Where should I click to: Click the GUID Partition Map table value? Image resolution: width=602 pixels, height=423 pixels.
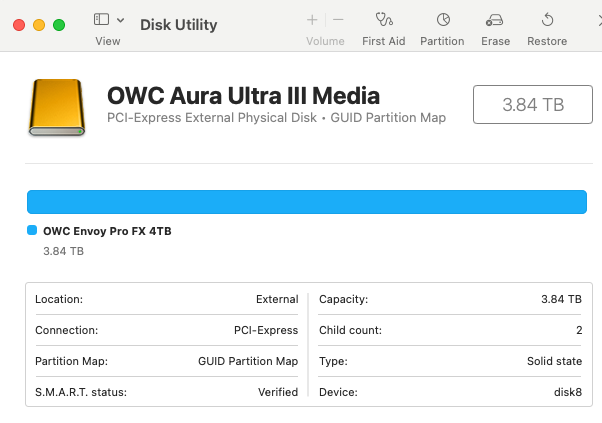coord(248,361)
